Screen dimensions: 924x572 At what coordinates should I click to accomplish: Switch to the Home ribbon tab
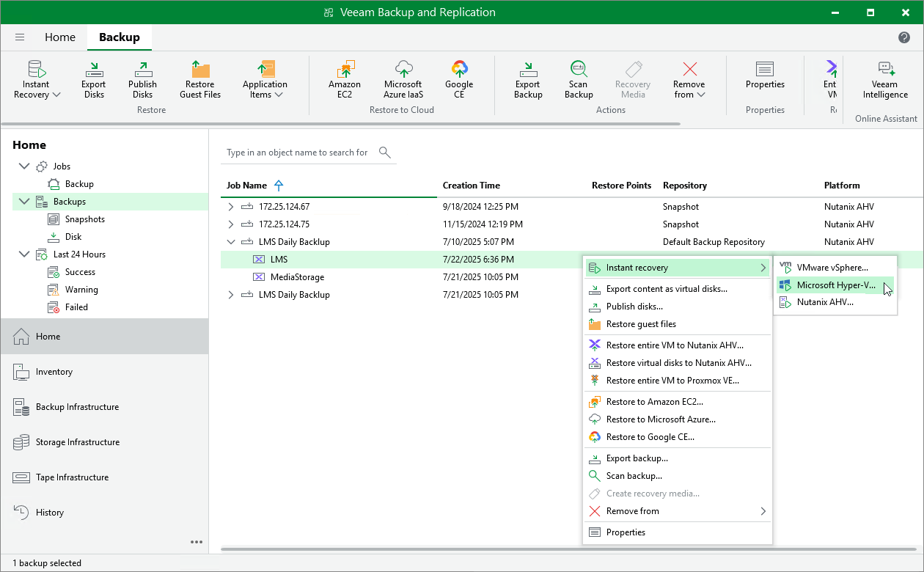click(x=59, y=37)
